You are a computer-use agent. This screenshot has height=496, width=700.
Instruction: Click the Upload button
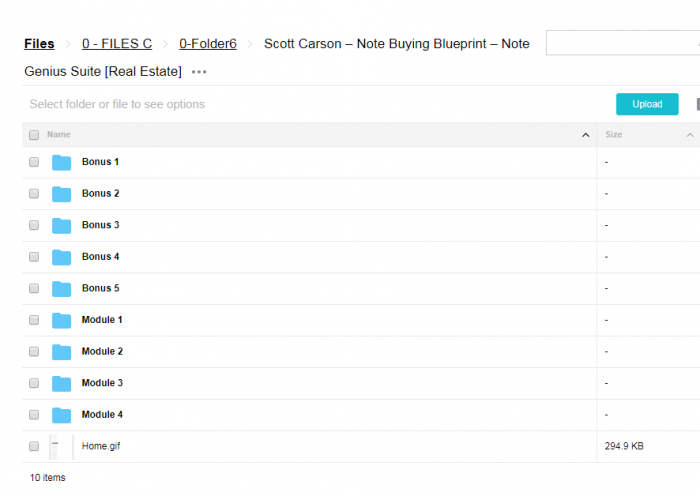pyautogui.click(x=647, y=104)
